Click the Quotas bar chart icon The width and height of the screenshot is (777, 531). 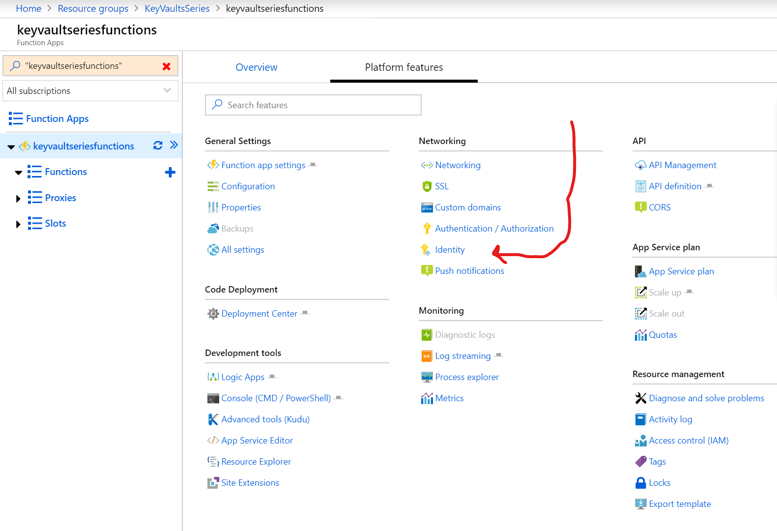[640, 335]
